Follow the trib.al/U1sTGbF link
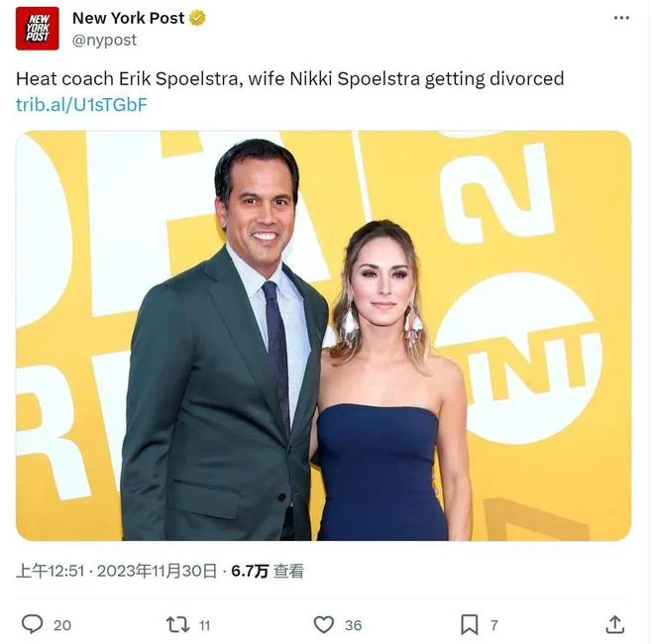The height and width of the screenshot is (644, 654). [x=81, y=104]
